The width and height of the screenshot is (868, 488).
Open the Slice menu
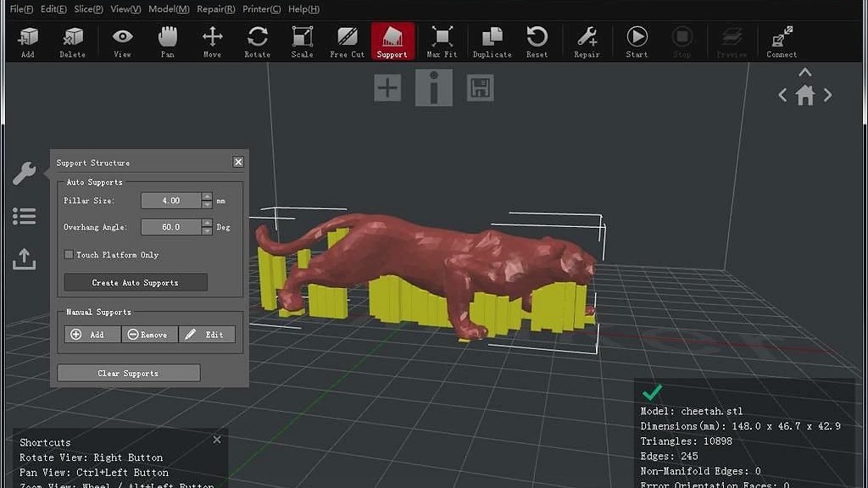pos(88,9)
